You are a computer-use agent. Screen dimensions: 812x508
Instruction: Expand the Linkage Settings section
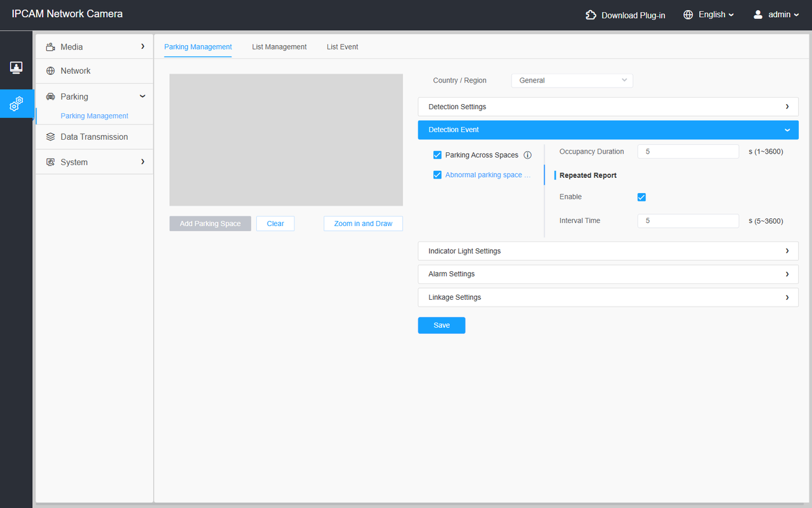pyautogui.click(x=608, y=297)
